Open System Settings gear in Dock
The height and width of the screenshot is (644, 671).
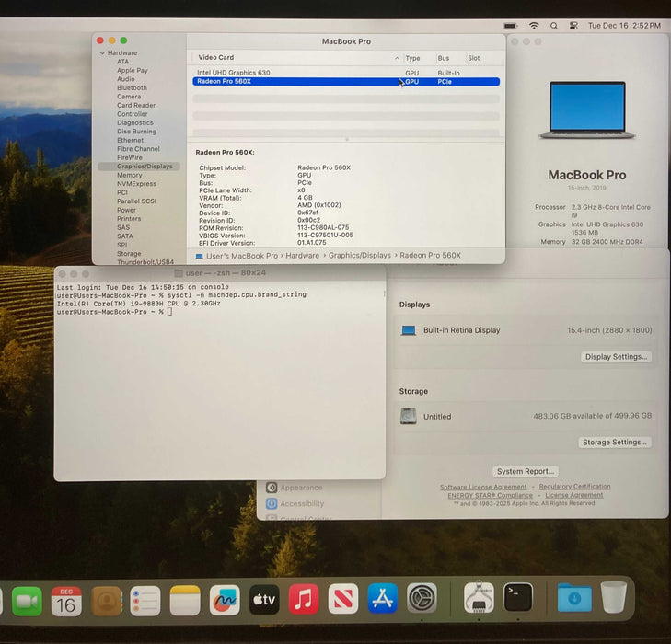click(x=422, y=598)
